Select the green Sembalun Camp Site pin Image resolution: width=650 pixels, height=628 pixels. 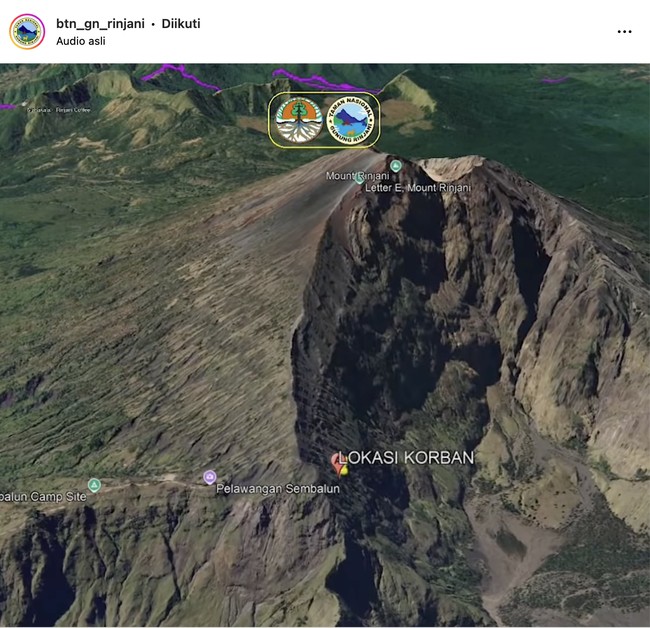pyautogui.click(x=94, y=485)
